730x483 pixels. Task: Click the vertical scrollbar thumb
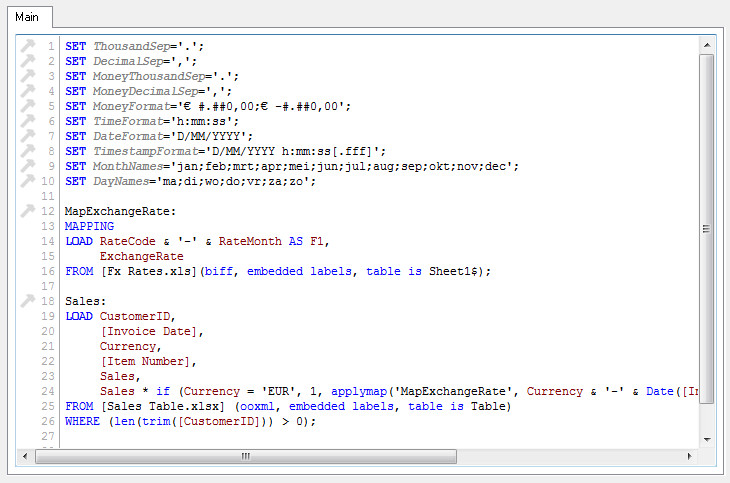707,229
